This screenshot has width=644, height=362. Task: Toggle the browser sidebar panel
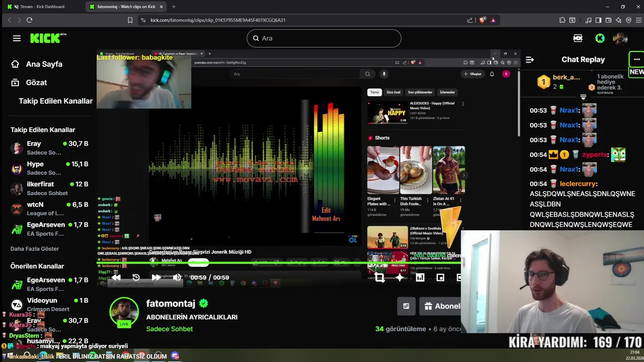598,20
